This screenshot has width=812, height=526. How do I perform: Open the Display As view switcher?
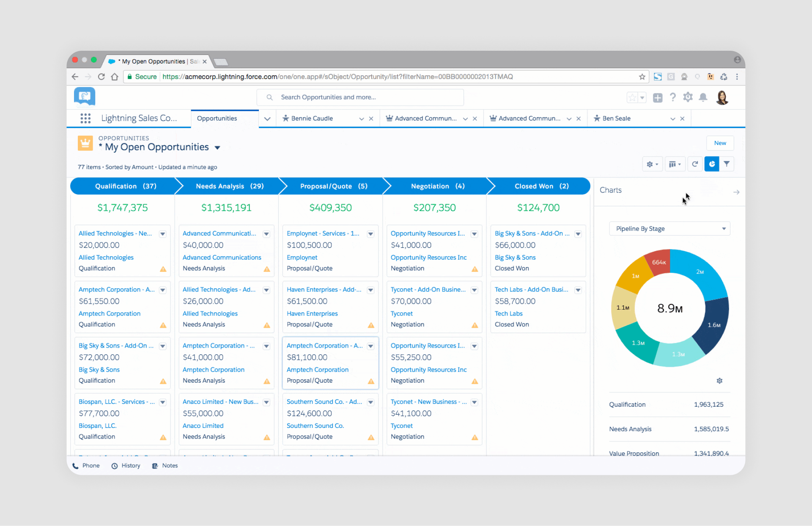(x=675, y=164)
